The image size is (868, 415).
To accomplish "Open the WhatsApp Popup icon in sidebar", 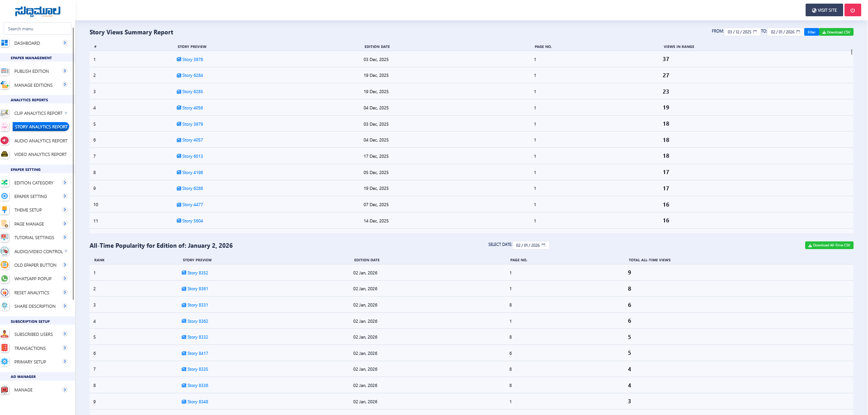I will (5, 278).
